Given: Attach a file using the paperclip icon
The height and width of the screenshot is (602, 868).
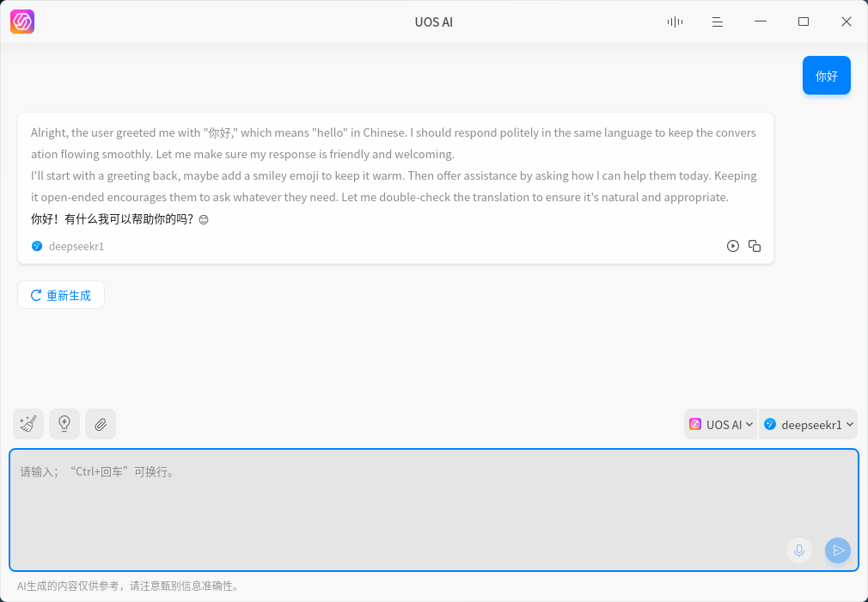Looking at the screenshot, I should point(101,424).
